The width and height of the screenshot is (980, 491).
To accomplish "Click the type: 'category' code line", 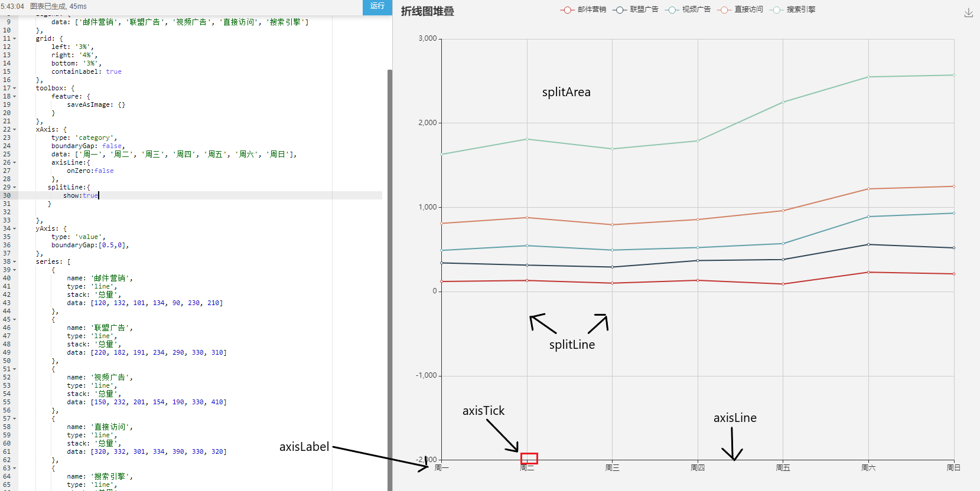I will [84, 138].
